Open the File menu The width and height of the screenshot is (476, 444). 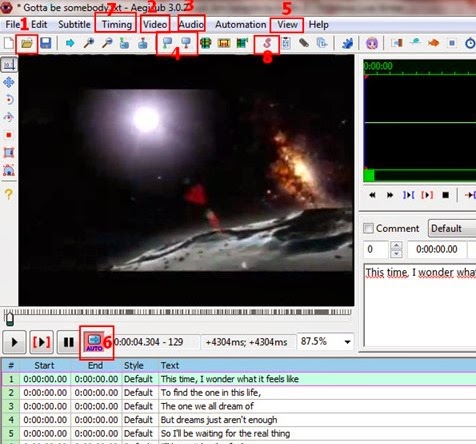point(13,25)
